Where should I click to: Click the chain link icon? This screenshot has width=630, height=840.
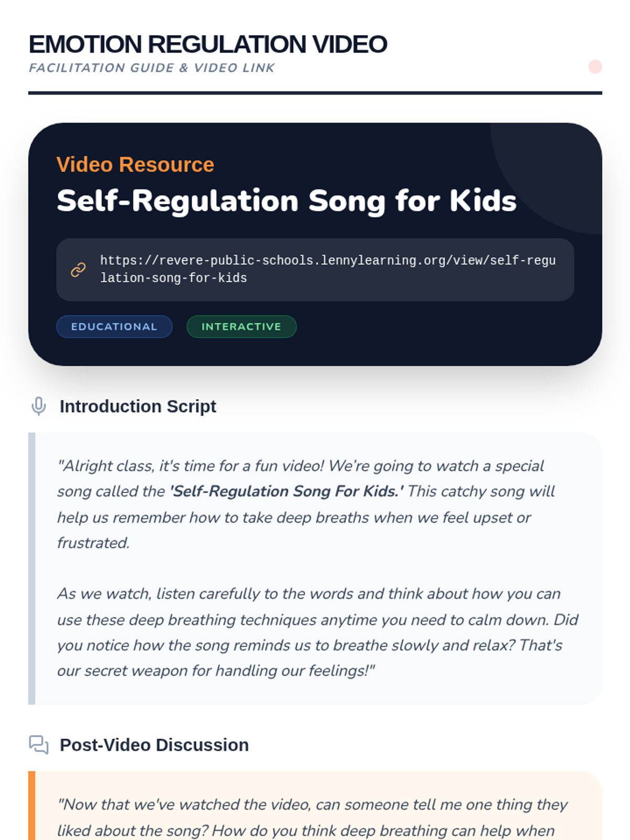(78, 269)
